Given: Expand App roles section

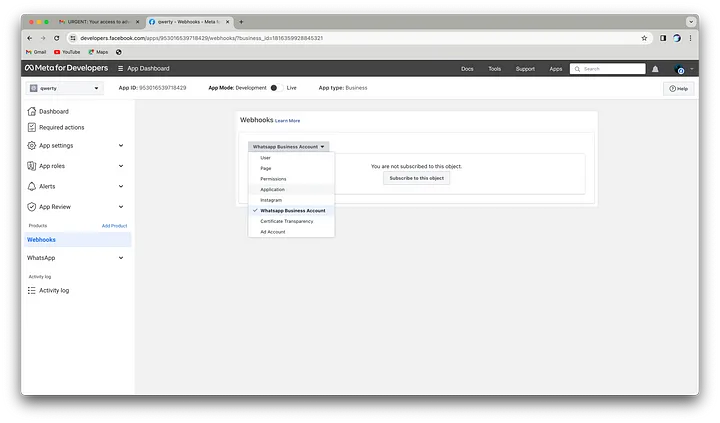Looking at the screenshot, I should [x=121, y=166].
